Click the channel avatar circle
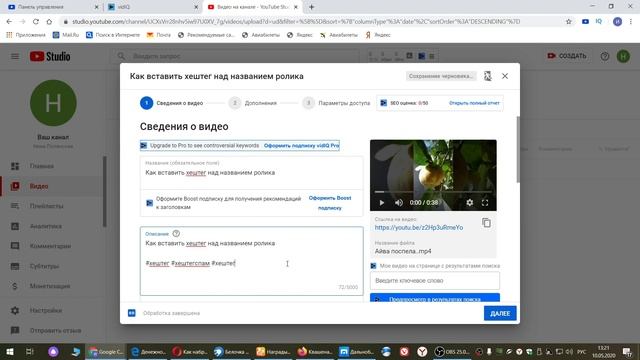This screenshot has height=360, width=640. (x=53, y=103)
